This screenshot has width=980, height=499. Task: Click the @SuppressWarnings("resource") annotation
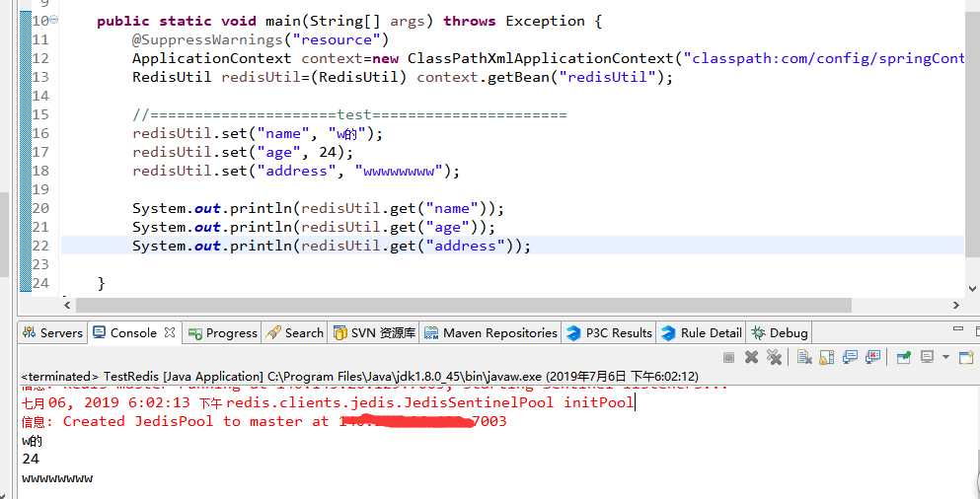pos(261,40)
